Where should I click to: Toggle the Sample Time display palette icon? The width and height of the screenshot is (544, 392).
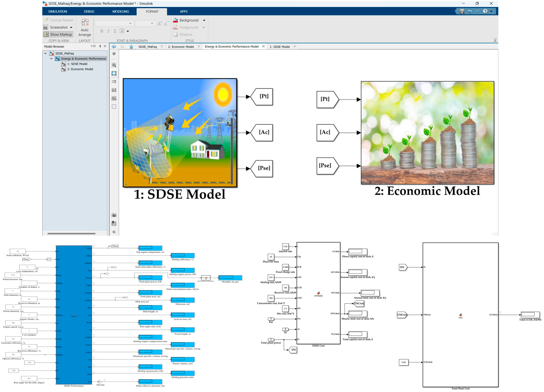point(114,82)
